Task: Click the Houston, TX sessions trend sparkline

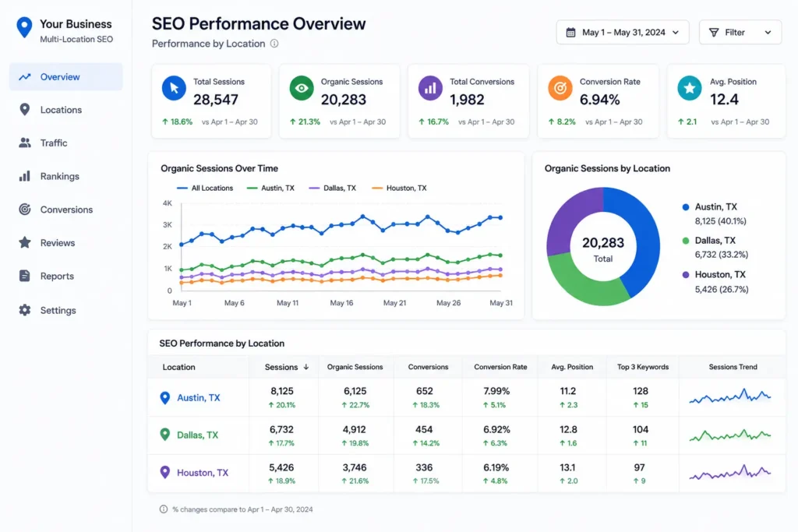Action: [729, 473]
